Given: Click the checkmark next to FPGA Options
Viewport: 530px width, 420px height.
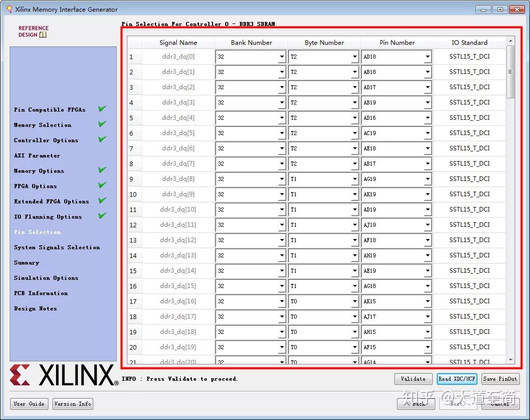Looking at the screenshot, I should 101,185.
